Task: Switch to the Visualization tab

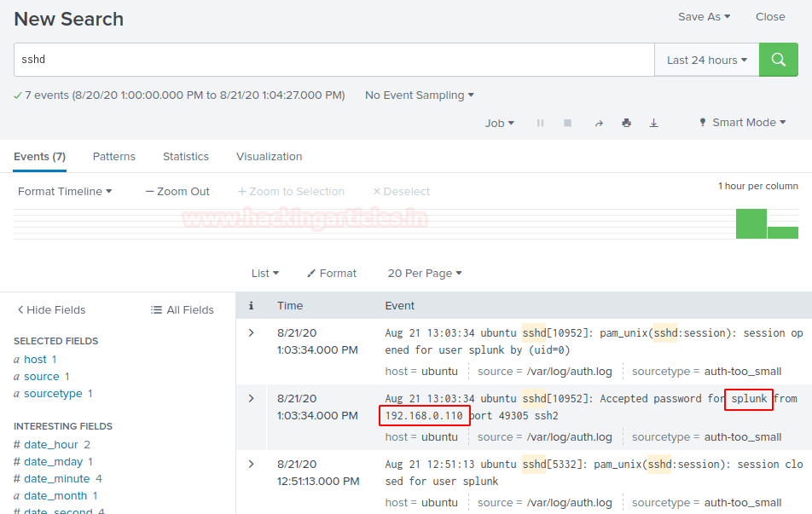Action: [x=269, y=157]
